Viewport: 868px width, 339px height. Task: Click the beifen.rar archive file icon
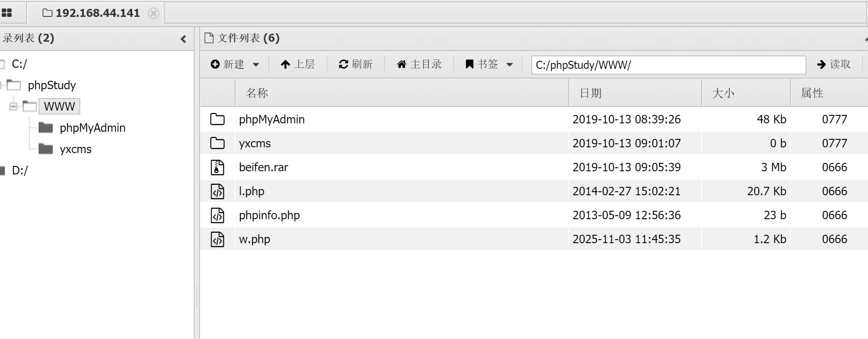[217, 167]
